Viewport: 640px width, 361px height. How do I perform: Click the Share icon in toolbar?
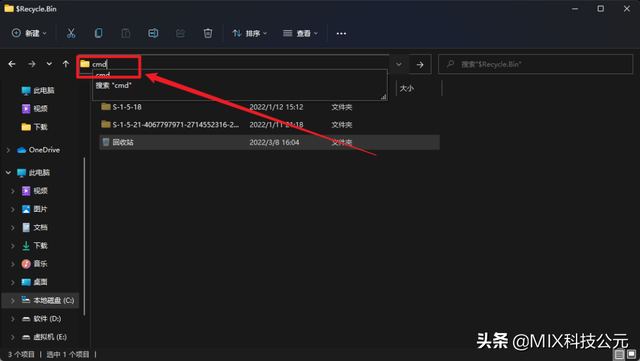(x=180, y=33)
